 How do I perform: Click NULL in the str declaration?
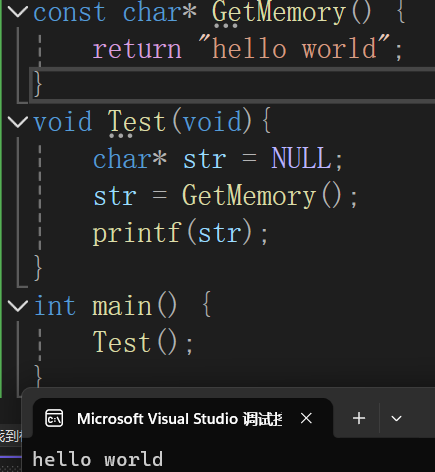(302, 158)
